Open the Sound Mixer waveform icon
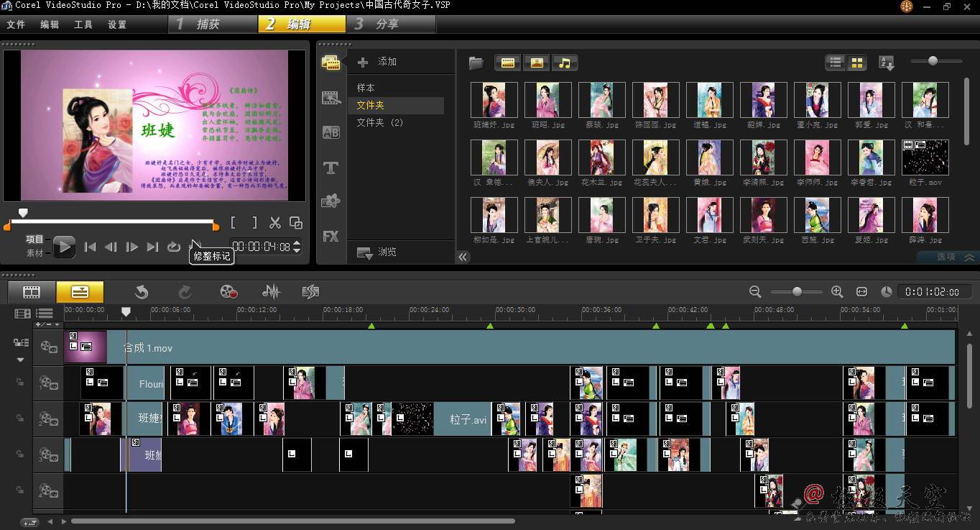980x530 pixels. [x=271, y=291]
